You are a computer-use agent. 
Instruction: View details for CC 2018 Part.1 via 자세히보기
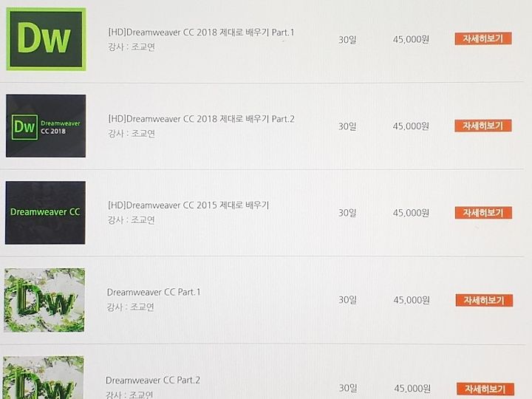(x=483, y=38)
